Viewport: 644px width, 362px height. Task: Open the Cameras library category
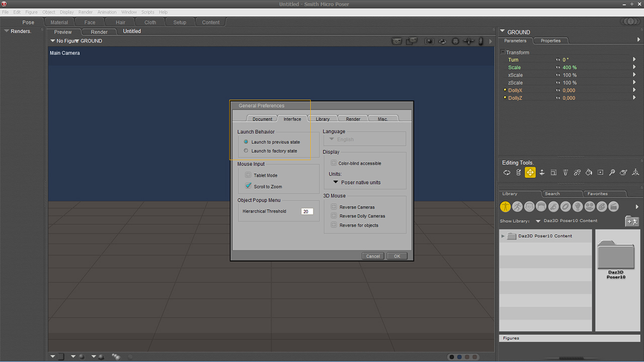click(589, 207)
